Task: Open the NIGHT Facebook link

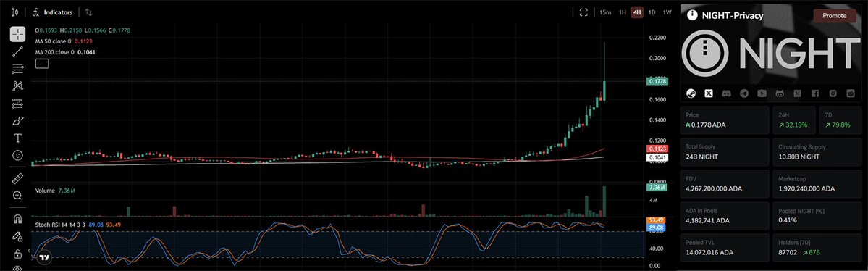Action: tap(815, 93)
